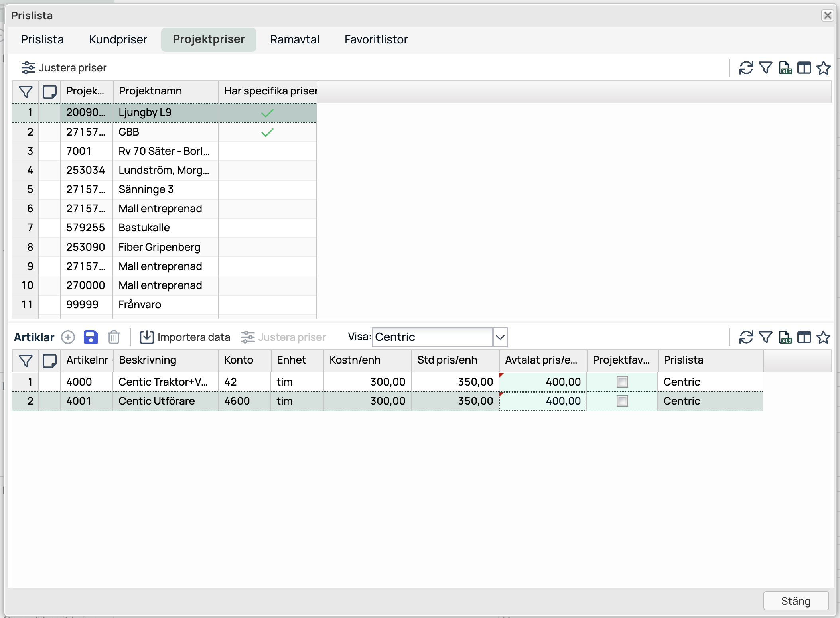Star the Artiklar table view as favorite
The height and width of the screenshot is (618, 840).
tap(823, 337)
